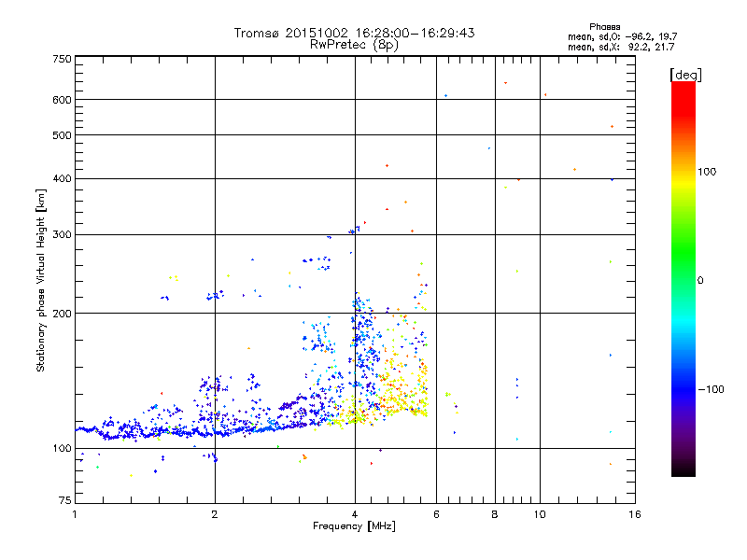
Task: Select the 'mean, sd,O: -96.2, 19.7' text
Action: [x=622, y=36]
